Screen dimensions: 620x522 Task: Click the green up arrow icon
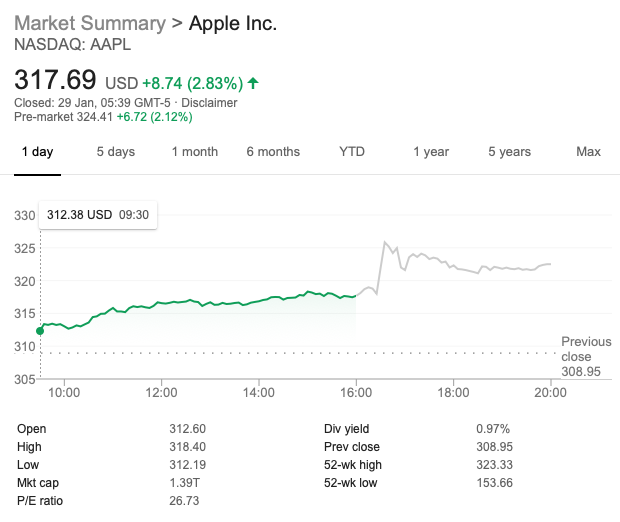pyautogui.click(x=253, y=83)
